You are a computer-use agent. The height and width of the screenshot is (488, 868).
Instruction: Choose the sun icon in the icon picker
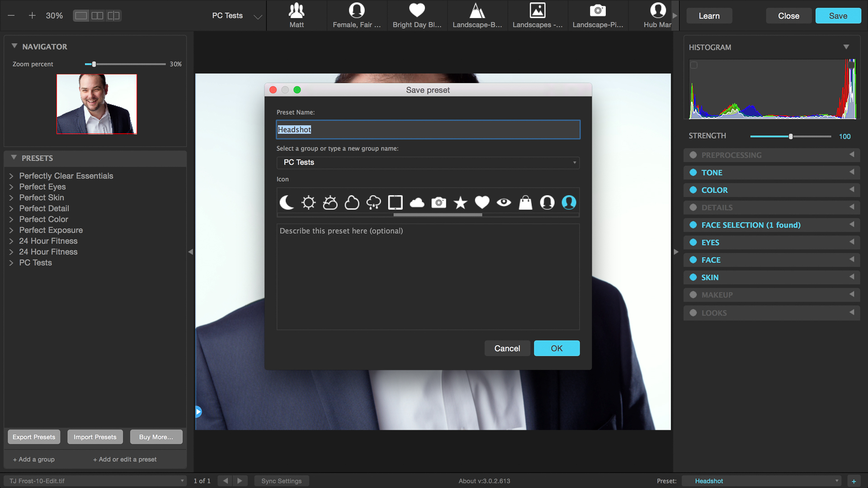pos(308,202)
